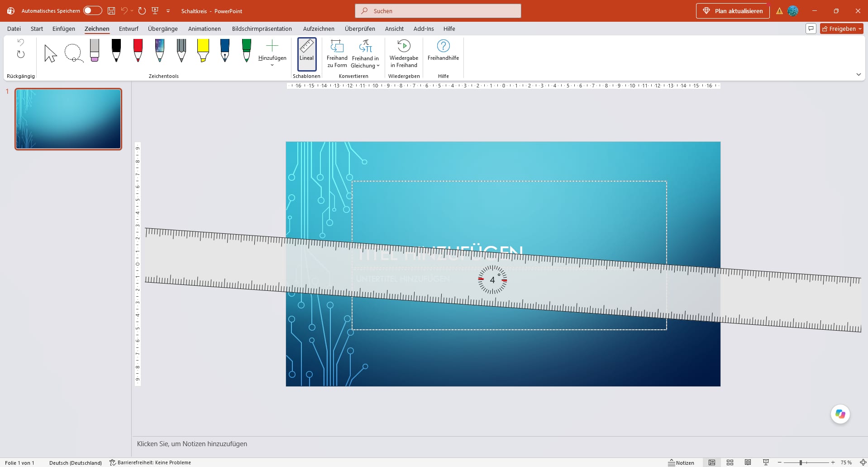The image size is (868, 467).
Task: Switch to slide sorter view icon
Action: pos(730,462)
